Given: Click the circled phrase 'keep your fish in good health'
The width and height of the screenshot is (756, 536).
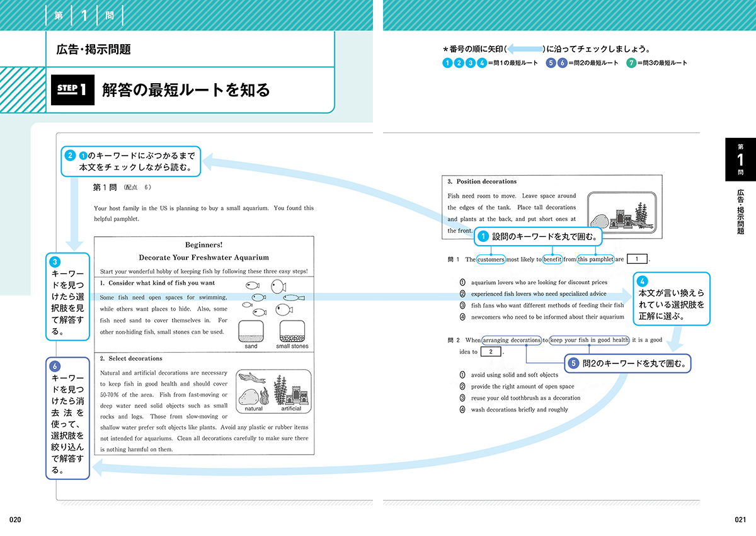Looking at the screenshot, I should pos(589,340).
